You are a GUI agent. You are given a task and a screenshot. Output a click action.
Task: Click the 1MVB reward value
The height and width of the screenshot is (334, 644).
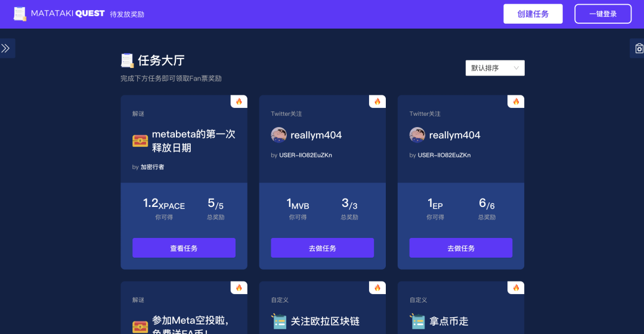[x=298, y=203]
